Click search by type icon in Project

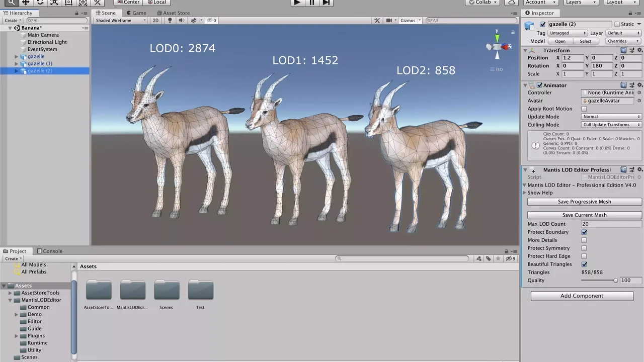[x=479, y=258]
